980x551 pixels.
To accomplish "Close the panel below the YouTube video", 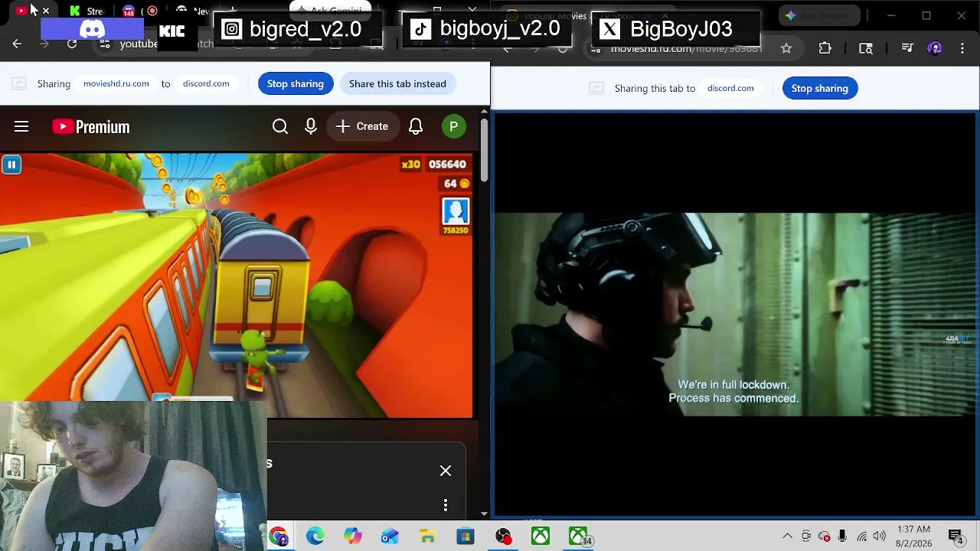I will pyautogui.click(x=446, y=471).
